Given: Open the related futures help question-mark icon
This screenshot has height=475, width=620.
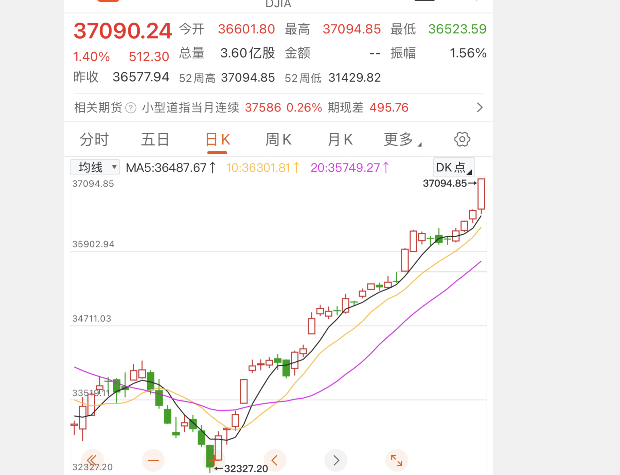Looking at the screenshot, I should pos(131,108).
